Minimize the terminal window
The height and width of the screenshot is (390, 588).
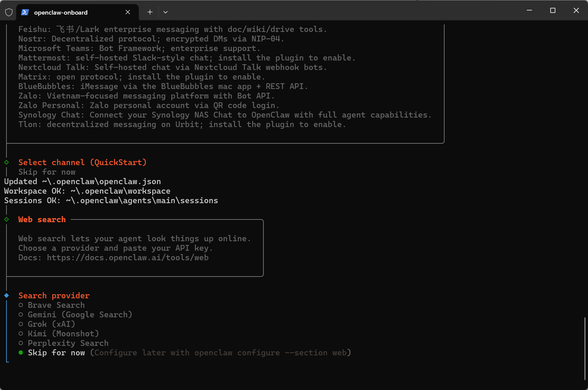click(x=529, y=11)
